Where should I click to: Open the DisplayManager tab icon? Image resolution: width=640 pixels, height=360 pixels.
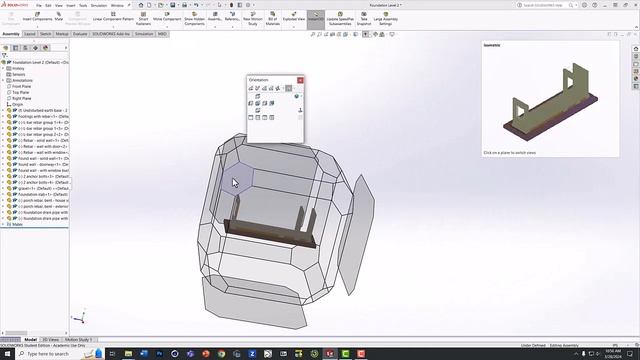[46, 48]
